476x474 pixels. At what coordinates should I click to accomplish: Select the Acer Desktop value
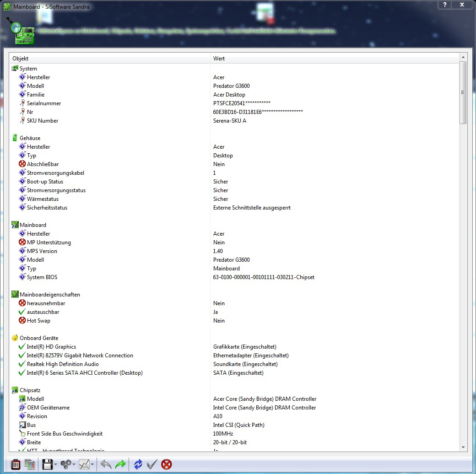(x=229, y=95)
